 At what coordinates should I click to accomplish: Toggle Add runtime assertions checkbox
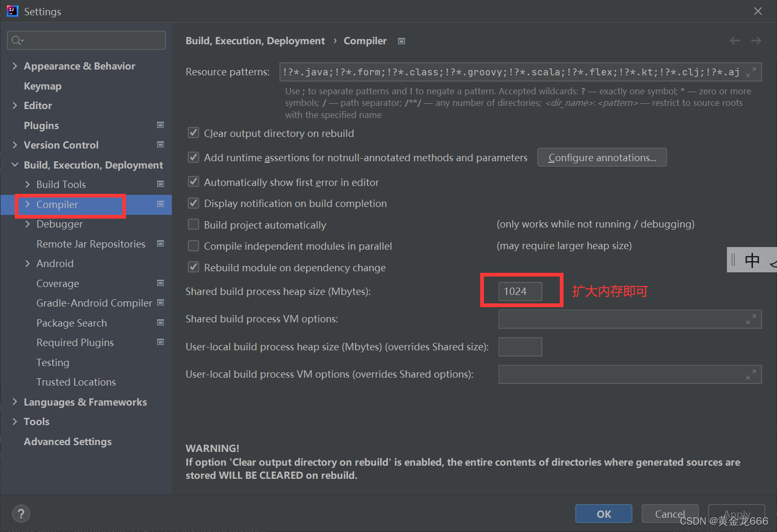pyautogui.click(x=193, y=157)
